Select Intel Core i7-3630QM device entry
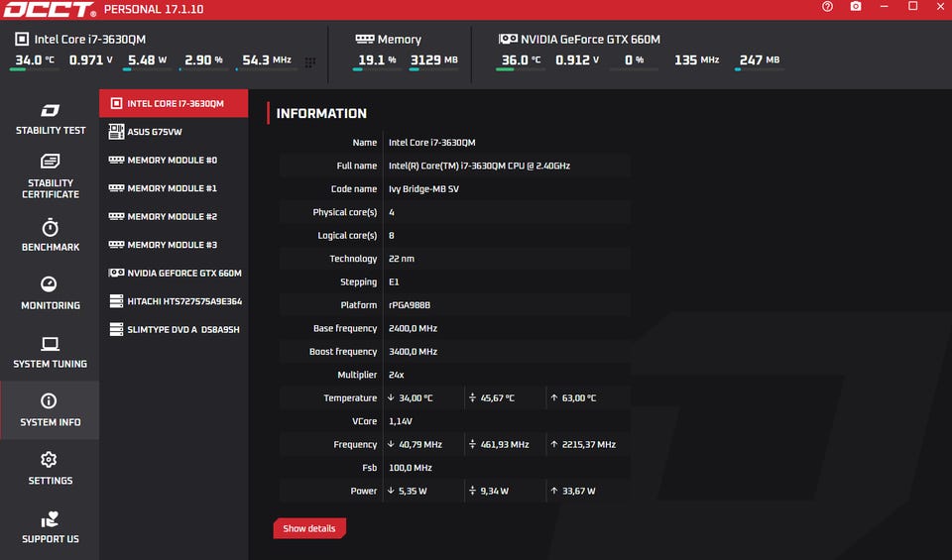 (174, 103)
